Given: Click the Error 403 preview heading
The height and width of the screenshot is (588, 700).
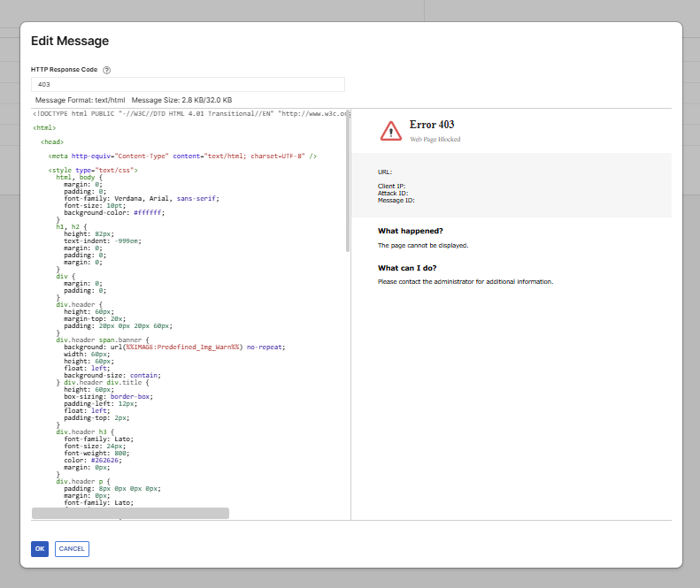Looking at the screenshot, I should pos(432,125).
